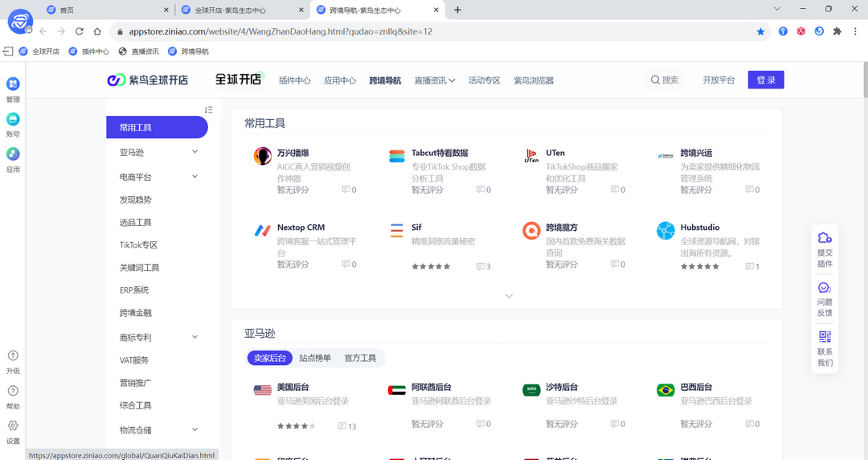Expand the 商标专利 sidebar category
Screen dimensions: 868x460
coord(194,337)
